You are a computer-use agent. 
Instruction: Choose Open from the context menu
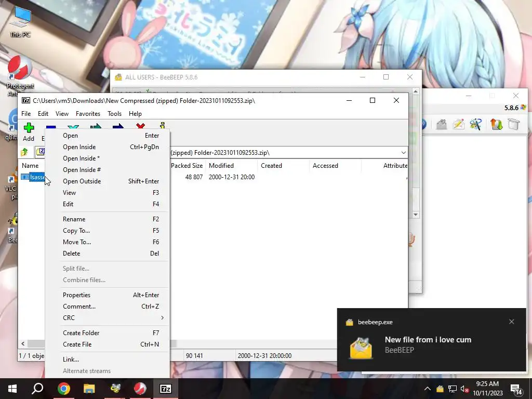(107, 136)
